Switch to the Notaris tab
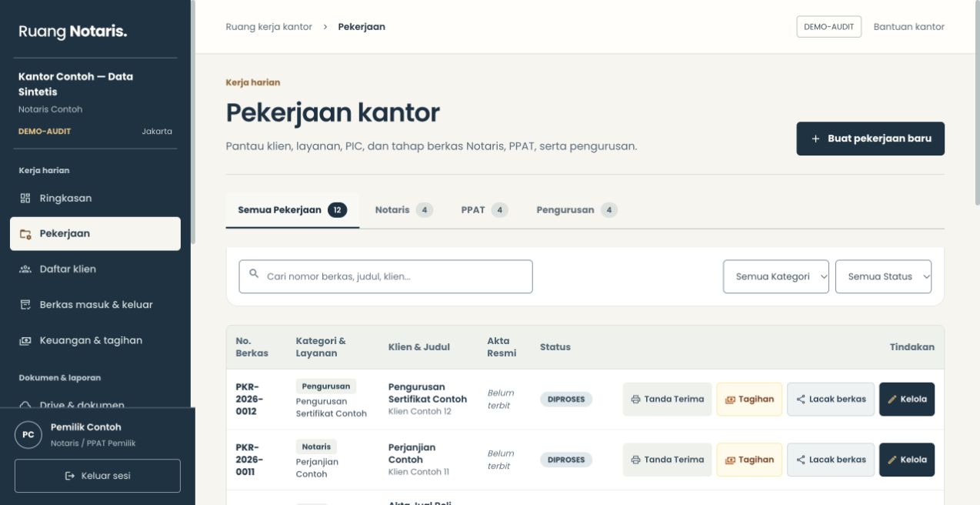Image resolution: width=980 pixels, height=505 pixels. coord(404,210)
